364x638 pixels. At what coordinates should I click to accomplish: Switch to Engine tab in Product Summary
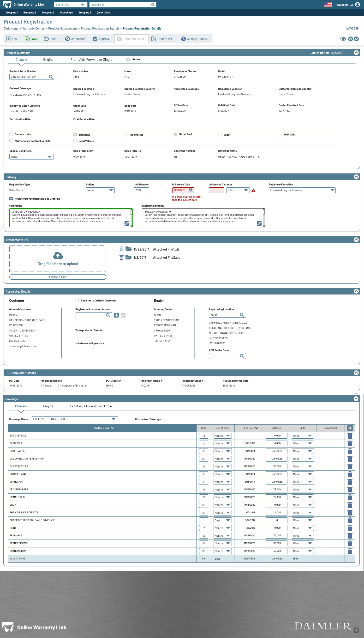click(48, 60)
